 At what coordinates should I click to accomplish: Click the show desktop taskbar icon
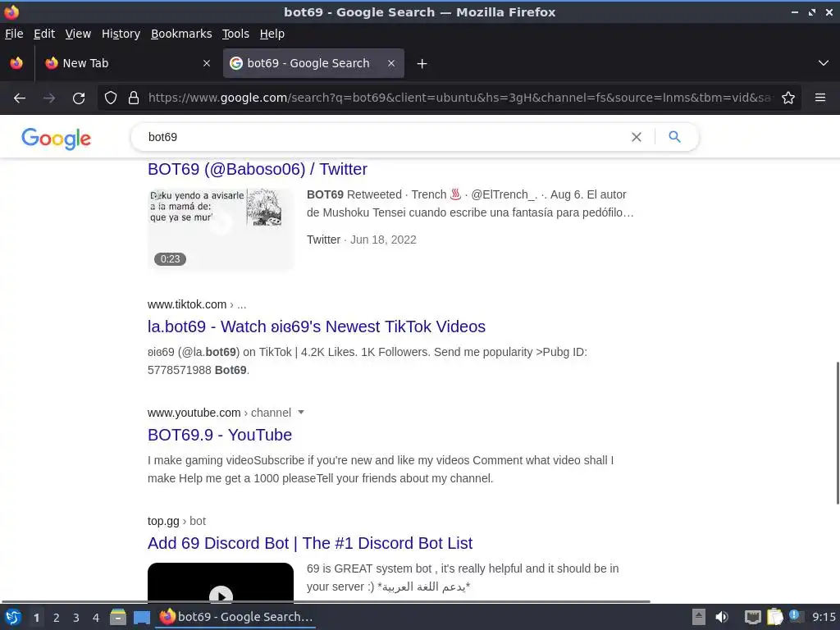pyautogui.click(x=142, y=617)
